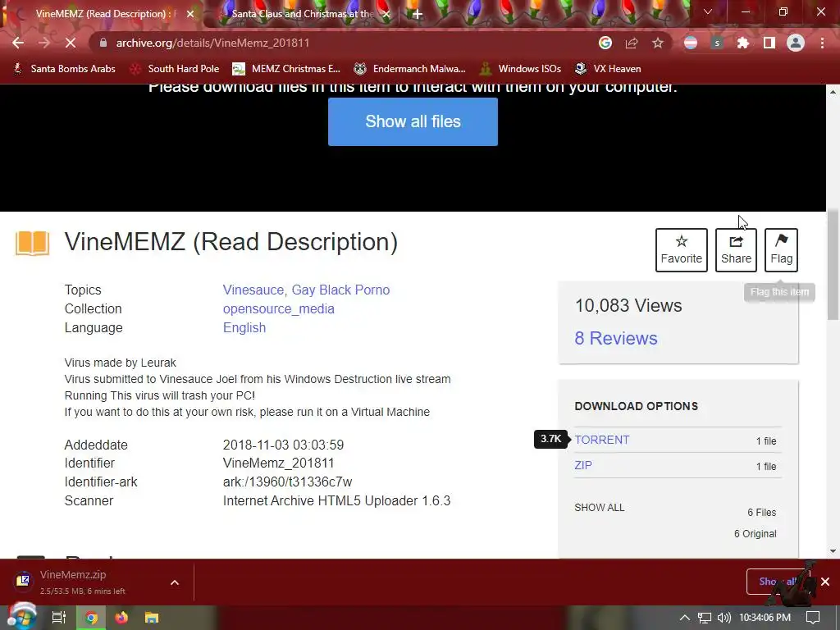Open the 8 Reviews link
Image resolution: width=840 pixels, height=630 pixels.
tap(616, 338)
